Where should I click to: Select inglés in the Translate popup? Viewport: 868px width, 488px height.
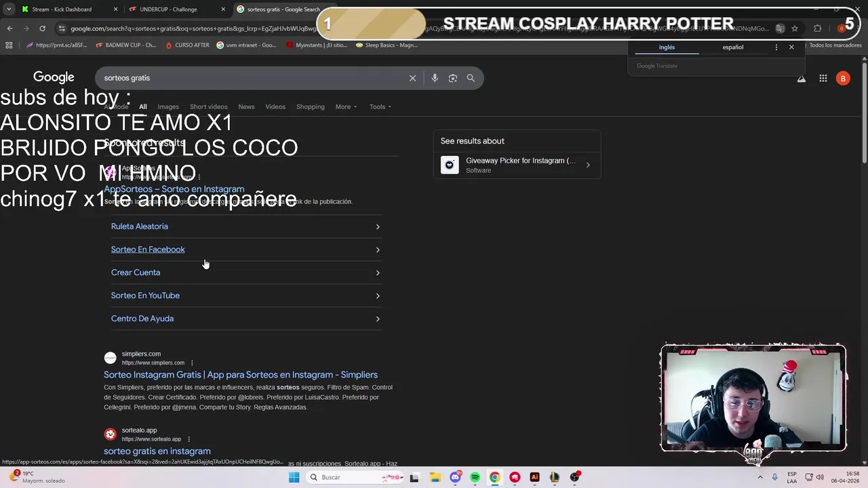[x=667, y=47]
